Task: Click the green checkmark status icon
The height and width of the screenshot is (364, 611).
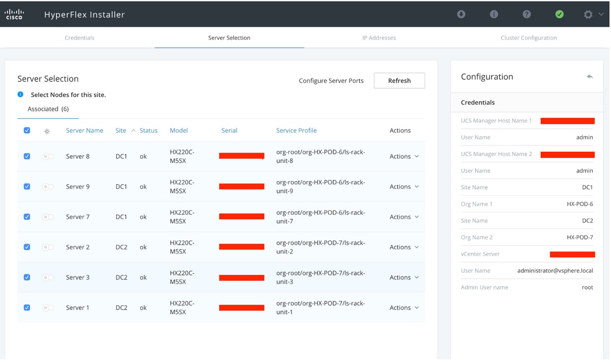Action: 559,14
